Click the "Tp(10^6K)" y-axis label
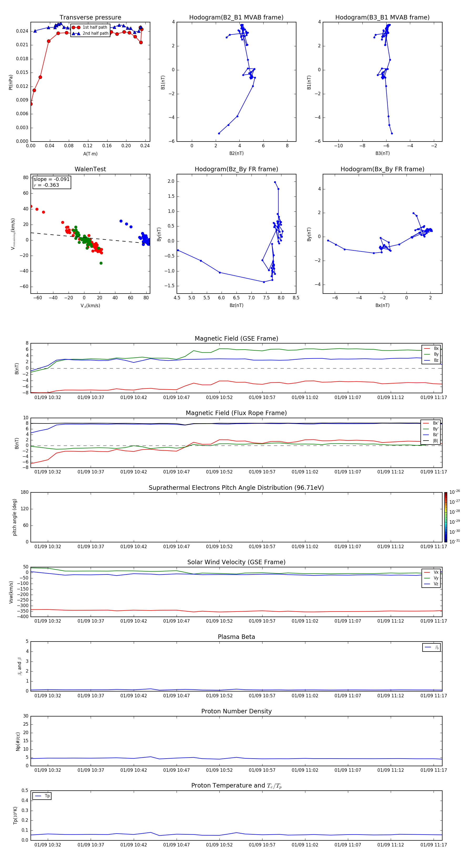This screenshot has height=868, width=473. click(15, 815)
